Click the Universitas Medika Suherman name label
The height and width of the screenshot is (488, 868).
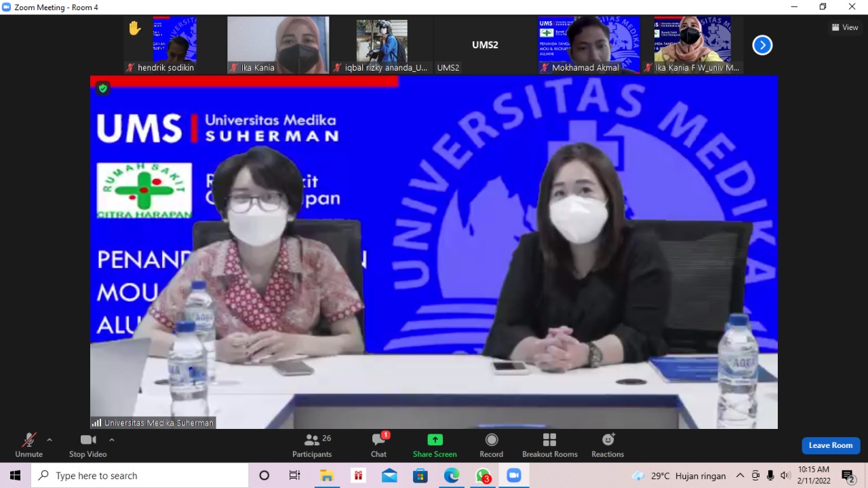(153, 423)
